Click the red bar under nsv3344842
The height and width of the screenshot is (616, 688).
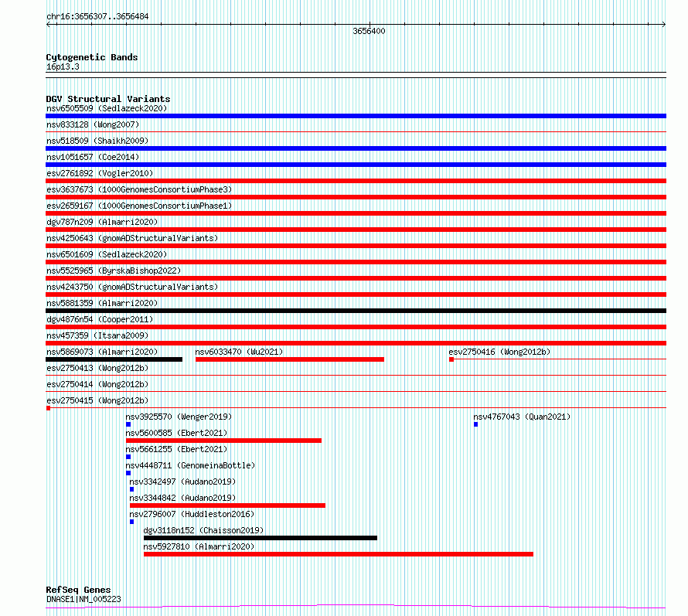(x=227, y=506)
